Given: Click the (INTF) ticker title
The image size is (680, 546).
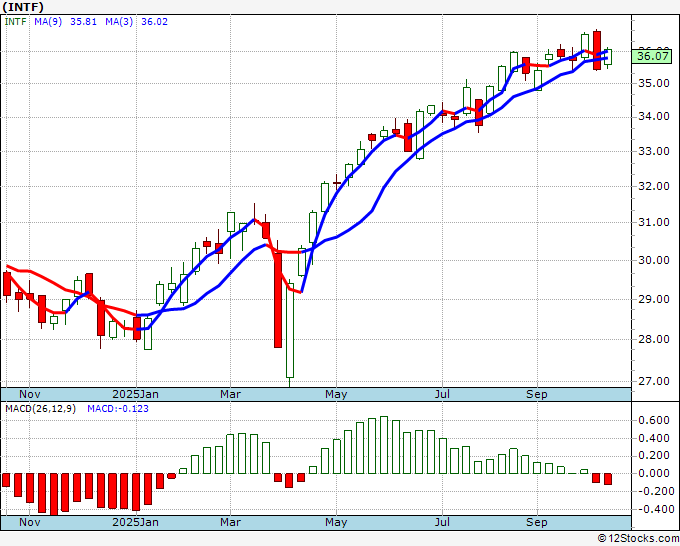Looking at the screenshot, I should tap(23, 7).
